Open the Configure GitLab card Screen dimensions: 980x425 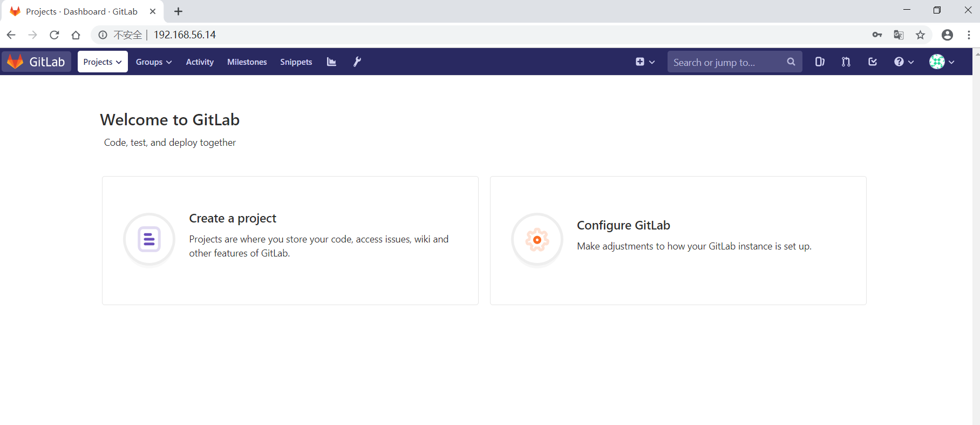click(x=678, y=240)
